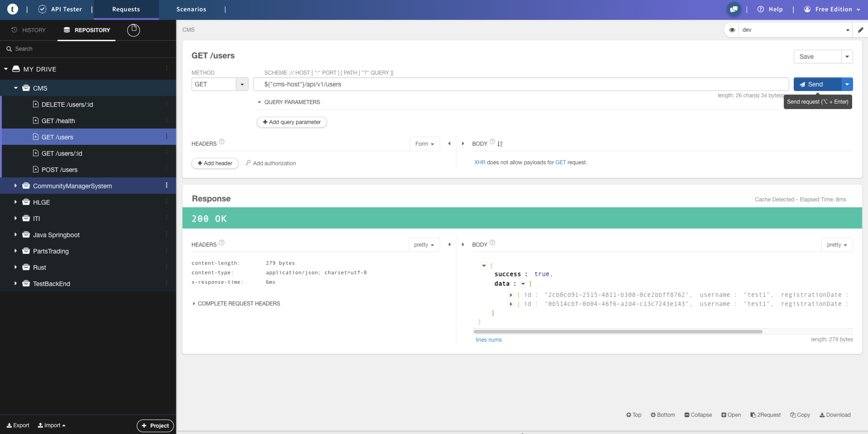
Task: Click Add authorization link
Action: pos(271,163)
